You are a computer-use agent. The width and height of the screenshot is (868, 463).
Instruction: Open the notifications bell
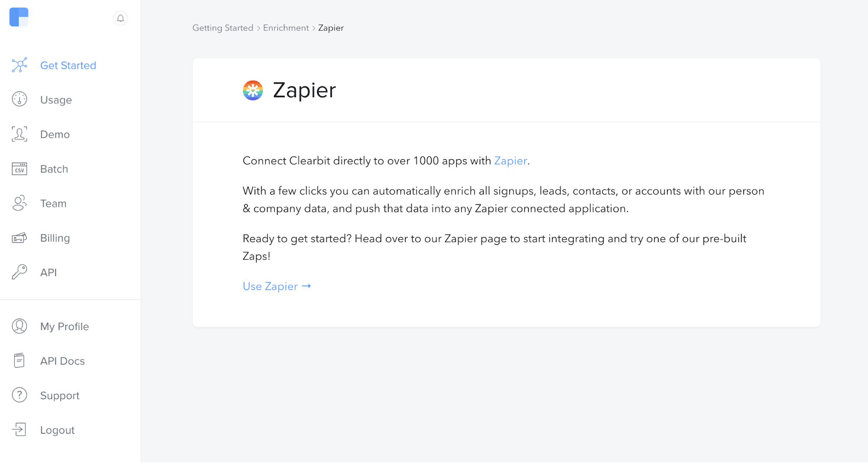[120, 18]
